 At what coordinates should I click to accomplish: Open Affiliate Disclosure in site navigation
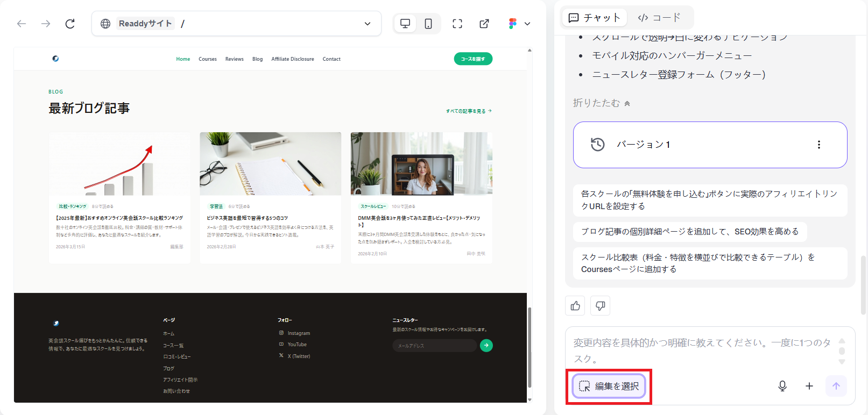pyautogui.click(x=293, y=59)
